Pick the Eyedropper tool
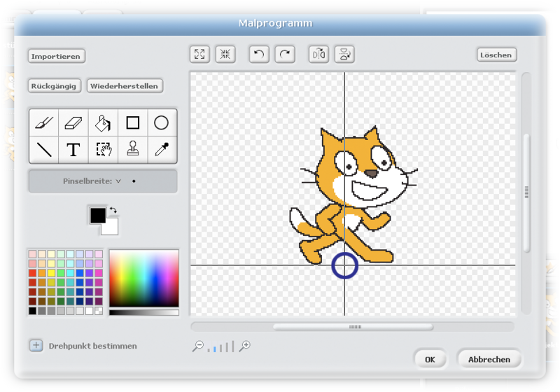Image resolution: width=560 pixels, height=392 pixels. 162,149
